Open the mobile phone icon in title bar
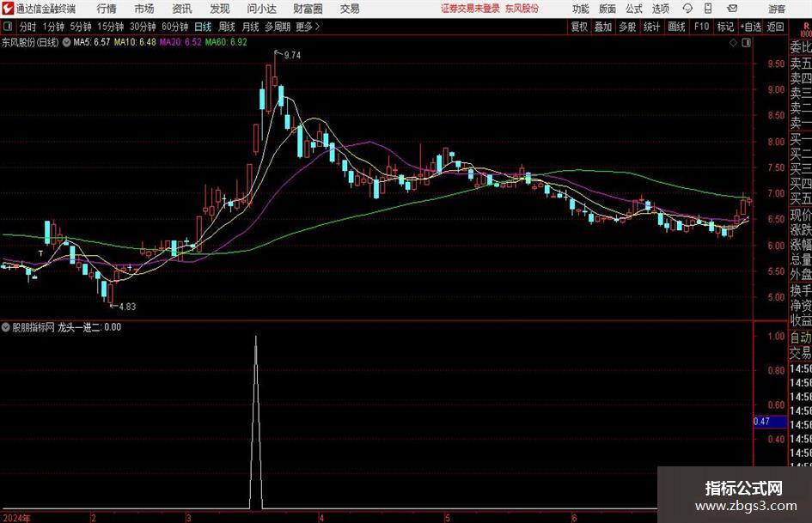The height and width of the screenshot is (523, 812). coord(708,9)
